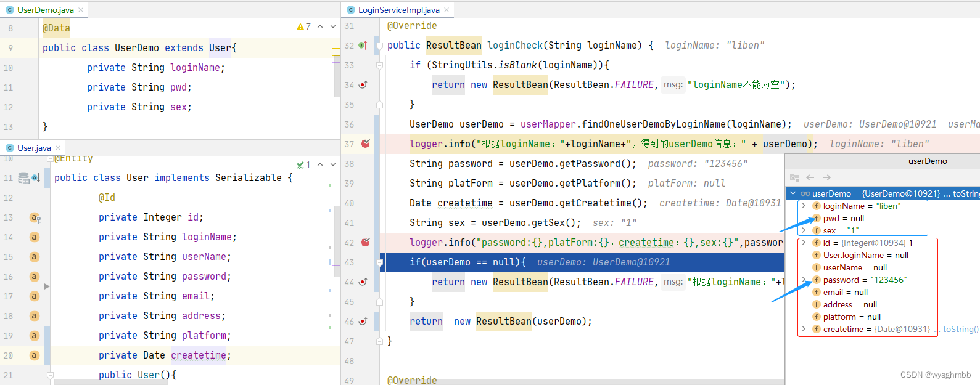Select the email = null row
The width and height of the screenshot is (980, 385).
point(883,292)
